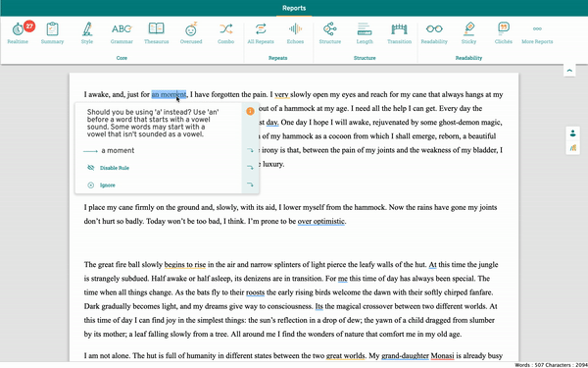Accept the 'a moment' suggestion

(x=118, y=150)
